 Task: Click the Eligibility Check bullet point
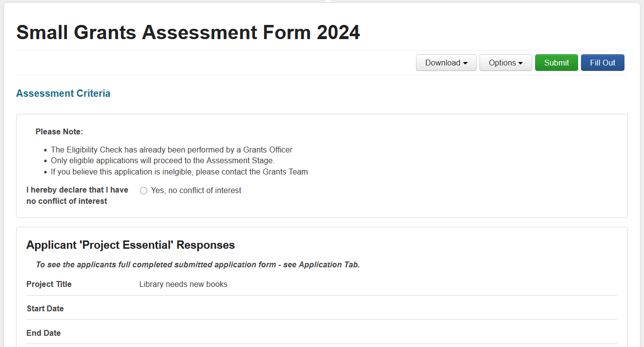pos(171,150)
